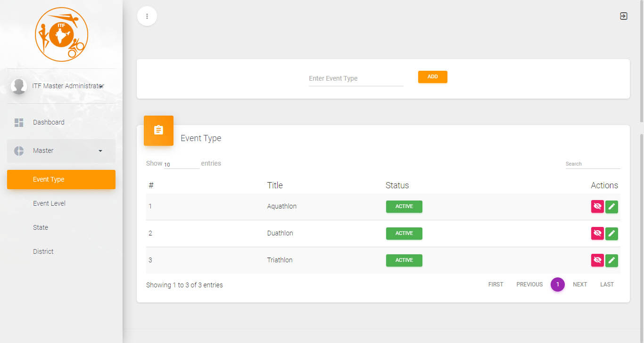The width and height of the screenshot is (644, 343).
Task: Toggle the Aquathlon ACTIVE status badge
Action: coord(404,207)
